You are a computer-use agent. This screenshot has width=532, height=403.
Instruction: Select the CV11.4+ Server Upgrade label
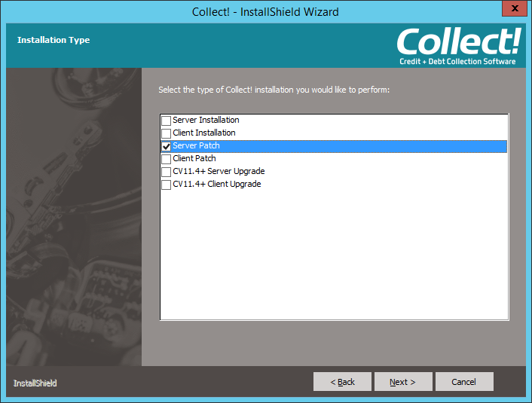tap(219, 172)
